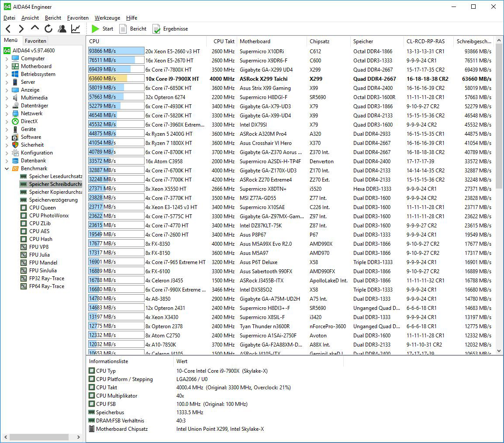Open the CPU PhotoWorxx benchmark
The width and height of the screenshot is (504, 443).
tap(45, 216)
